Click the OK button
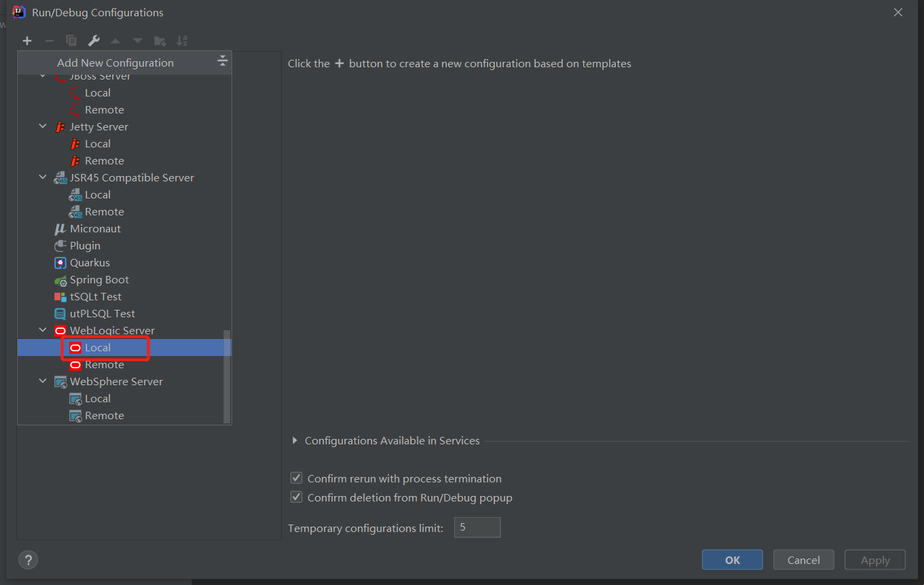The width and height of the screenshot is (924, 585). pos(733,560)
